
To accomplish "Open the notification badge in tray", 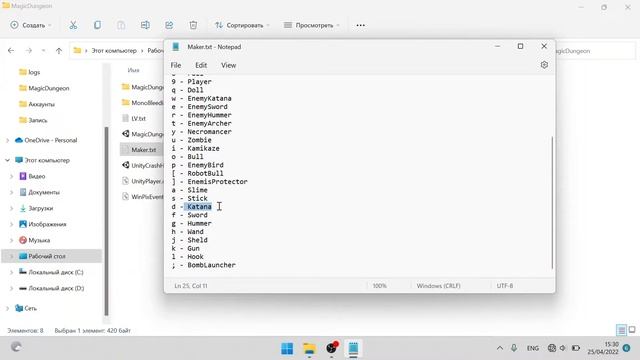I will [627, 348].
